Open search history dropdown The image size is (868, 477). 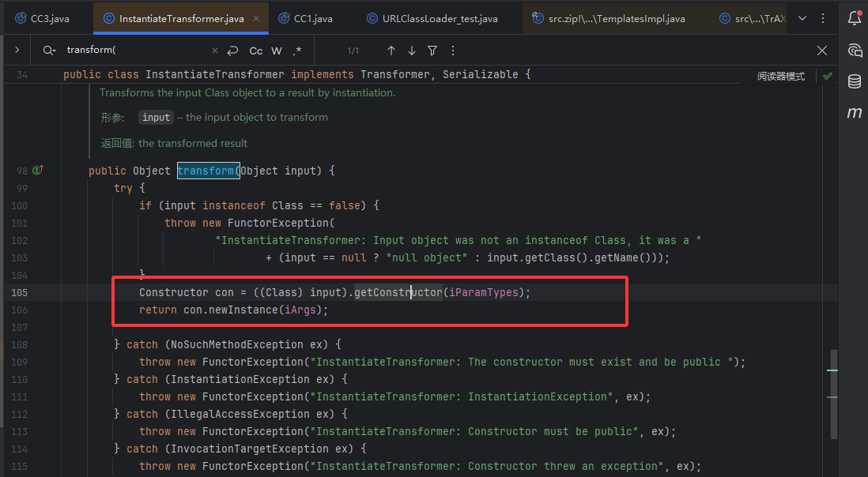[x=50, y=51]
